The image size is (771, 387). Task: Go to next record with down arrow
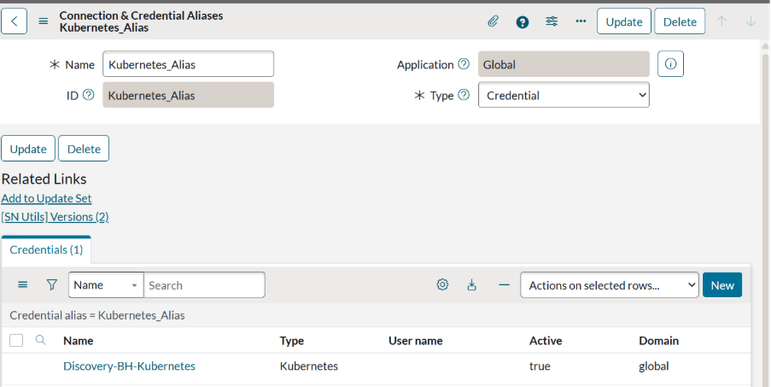[750, 21]
